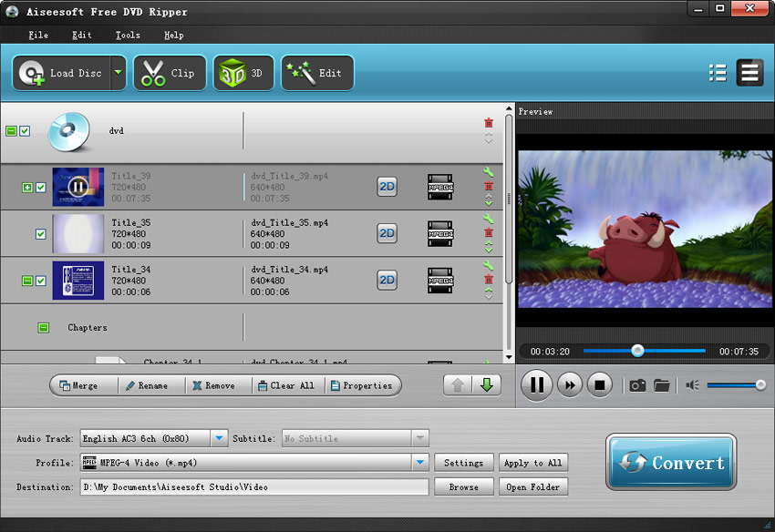The image size is (775, 532).
Task: Click the Clip scissors tool
Action: [170, 73]
